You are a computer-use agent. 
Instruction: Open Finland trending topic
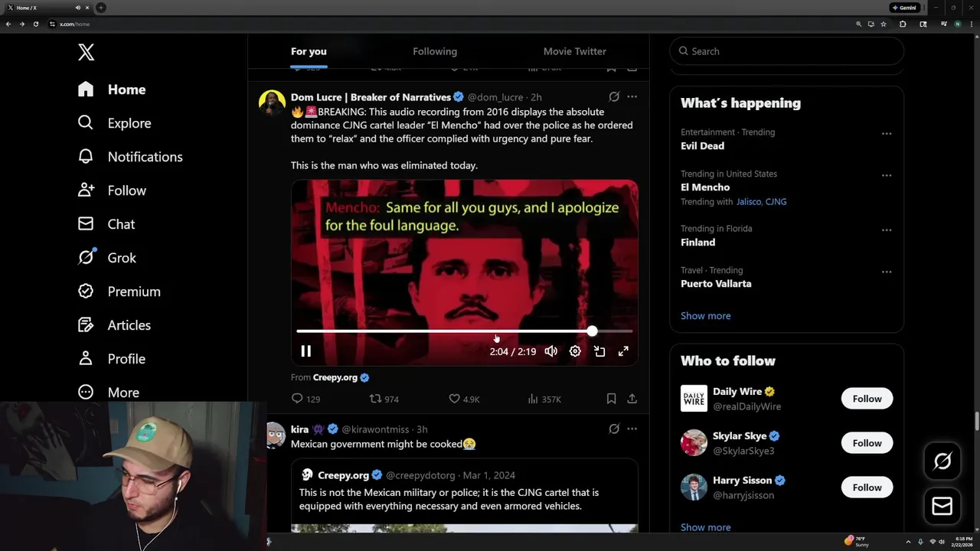point(697,242)
